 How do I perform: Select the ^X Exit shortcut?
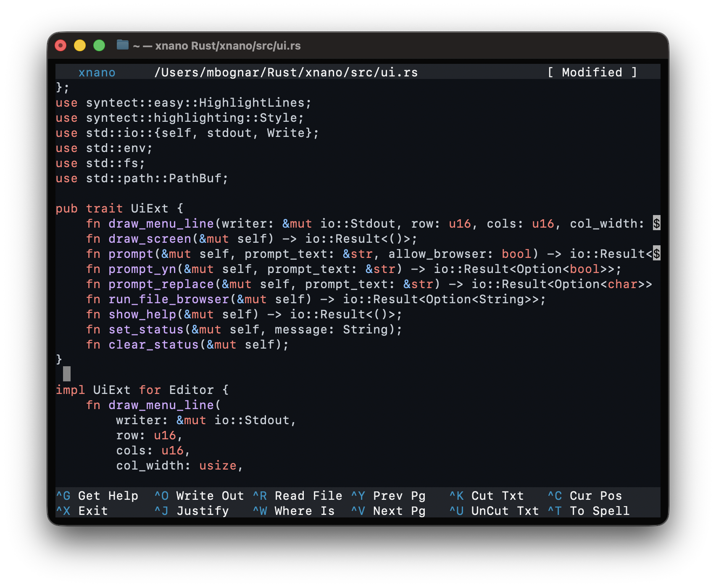click(x=82, y=511)
